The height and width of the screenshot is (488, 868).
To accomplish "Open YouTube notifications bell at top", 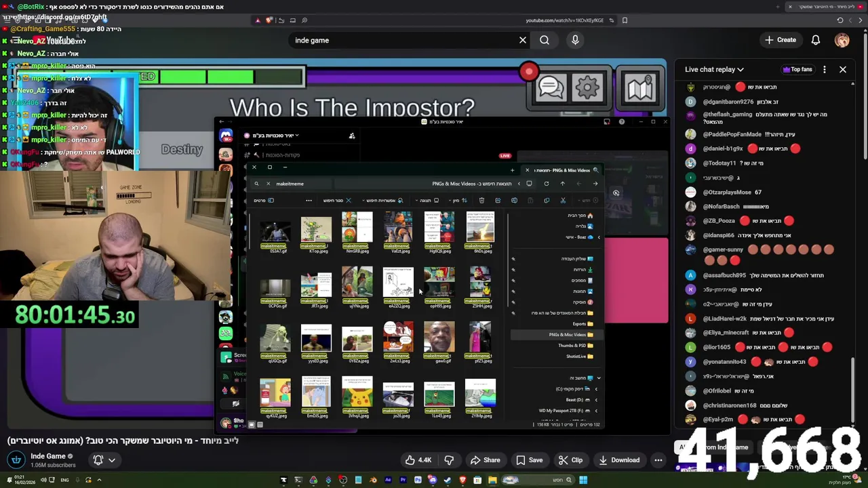I will point(816,40).
